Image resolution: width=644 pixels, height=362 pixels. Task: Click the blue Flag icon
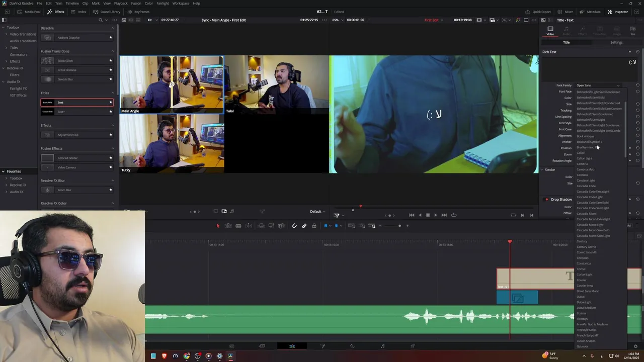click(x=326, y=226)
